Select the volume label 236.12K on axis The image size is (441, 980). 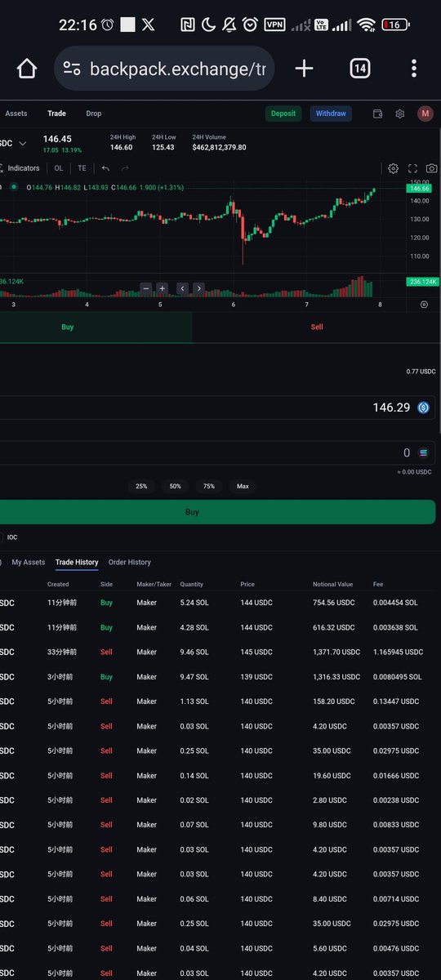pos(422,282)
